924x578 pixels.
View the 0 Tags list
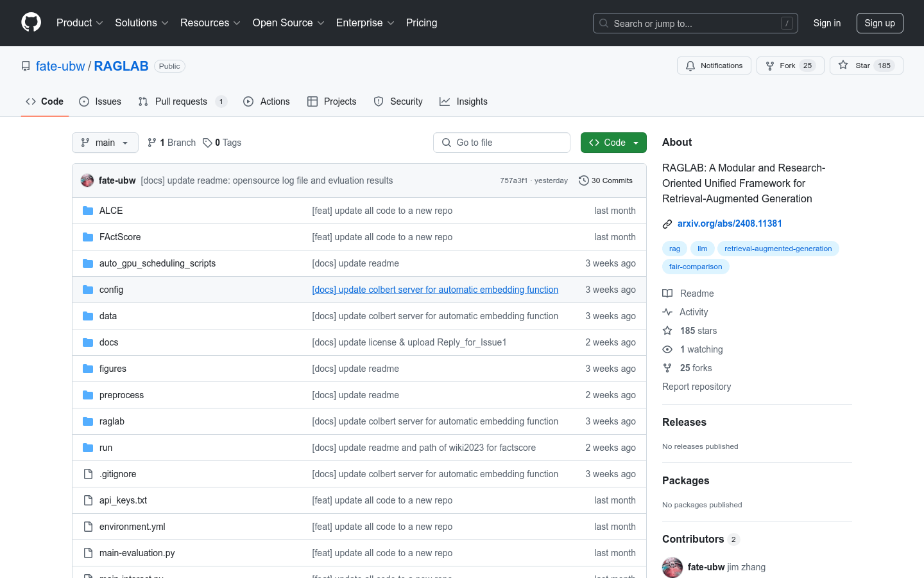pyautogui.click(x=222, y=143)
